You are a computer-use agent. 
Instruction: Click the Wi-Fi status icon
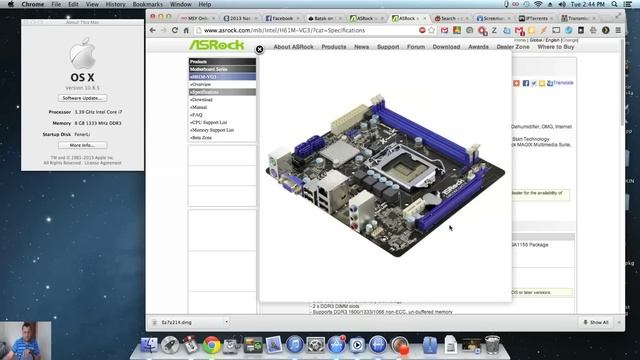538,4
